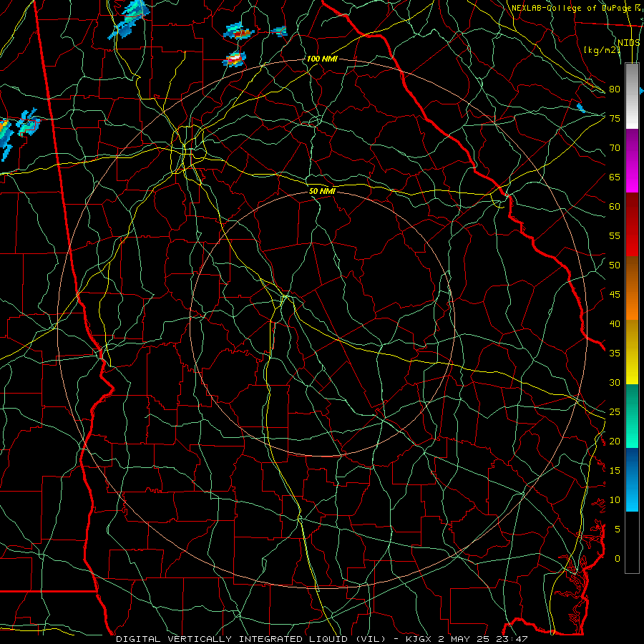Click the 5 value on the color scale

(618, 530)
